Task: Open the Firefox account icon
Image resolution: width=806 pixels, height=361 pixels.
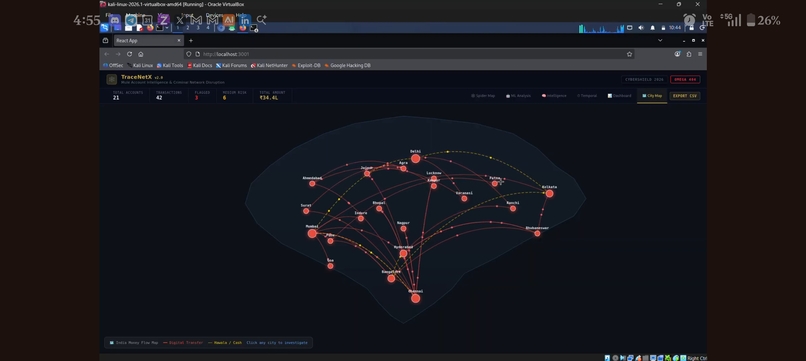Action: pos(677,54)
